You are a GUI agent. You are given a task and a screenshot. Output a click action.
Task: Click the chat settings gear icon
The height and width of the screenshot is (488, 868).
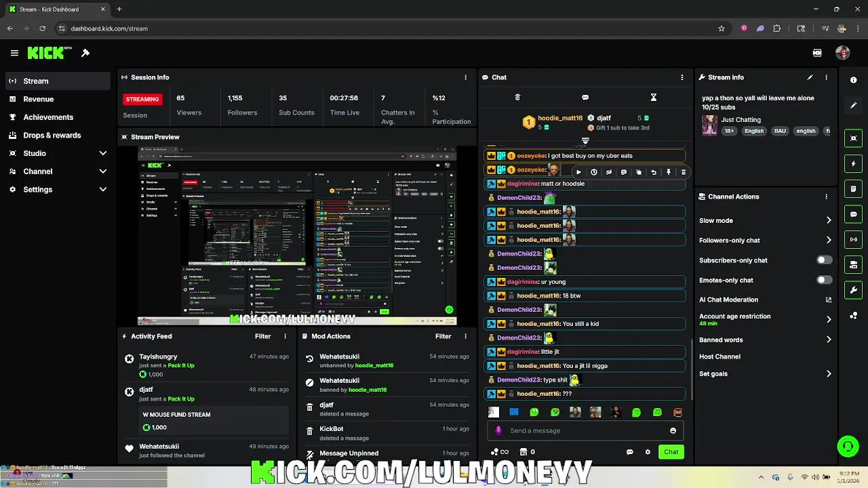[x=648, y=452]
